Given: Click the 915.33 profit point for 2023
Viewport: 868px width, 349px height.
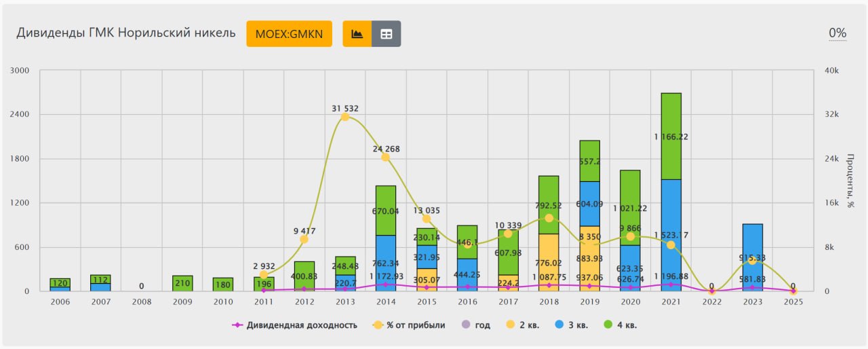Looking at the screenshot, I should (752, 261).
